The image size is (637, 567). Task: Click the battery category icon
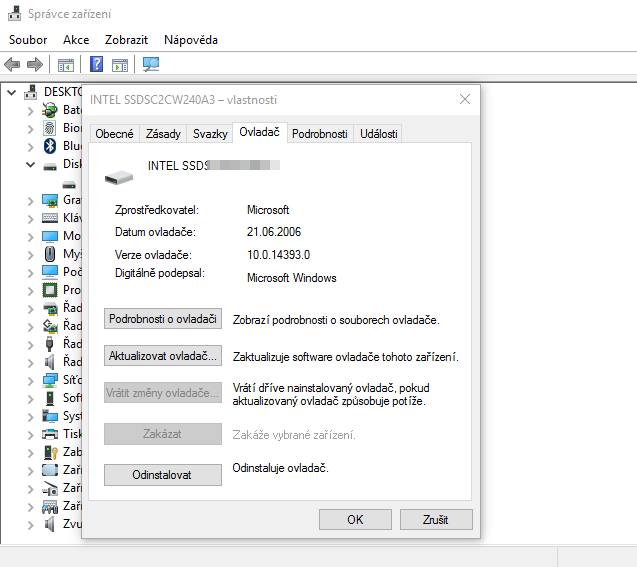(x=50, y=110)
